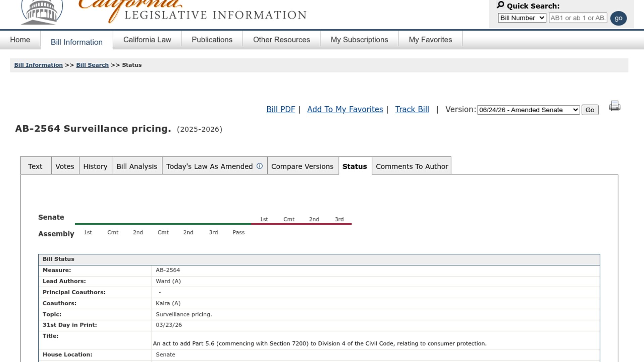Image resolution: width=644 pixels, height=362 pixels.
Task: Click the Topic value Surveillance pricing.
Action: (184, 314)
